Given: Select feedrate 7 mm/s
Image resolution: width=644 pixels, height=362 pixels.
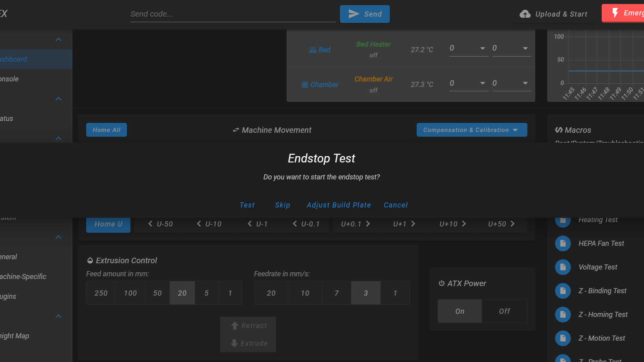Looking at the screenshot, I should click(337, 293).
